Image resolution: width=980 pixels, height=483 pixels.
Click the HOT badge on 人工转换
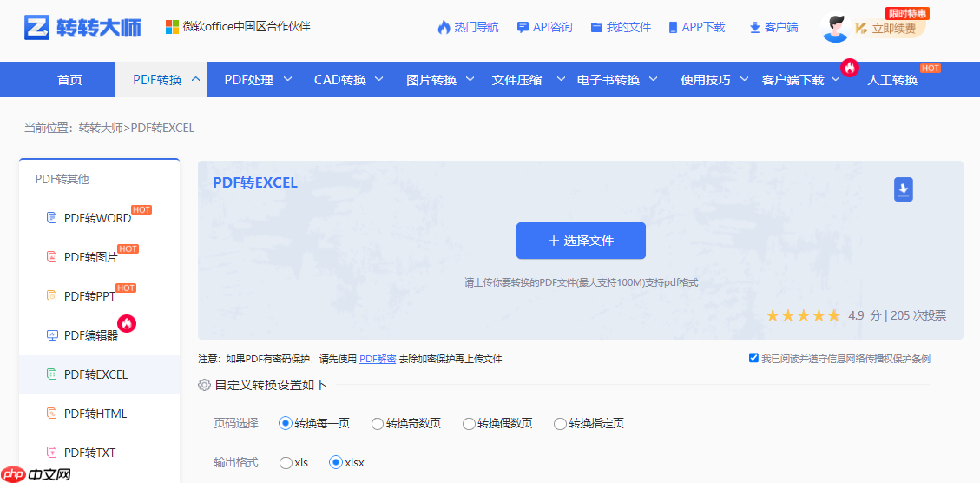930,69
